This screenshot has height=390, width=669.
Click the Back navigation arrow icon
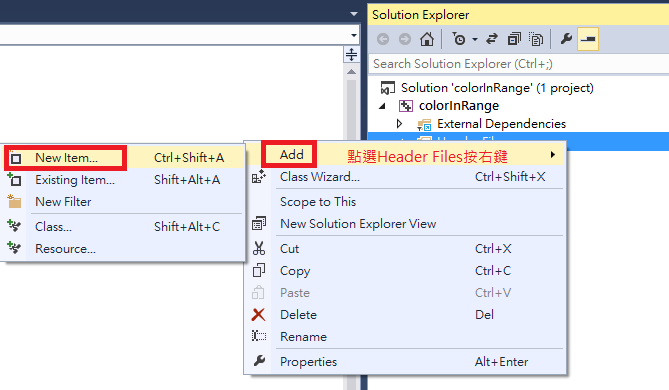[383, 39]
